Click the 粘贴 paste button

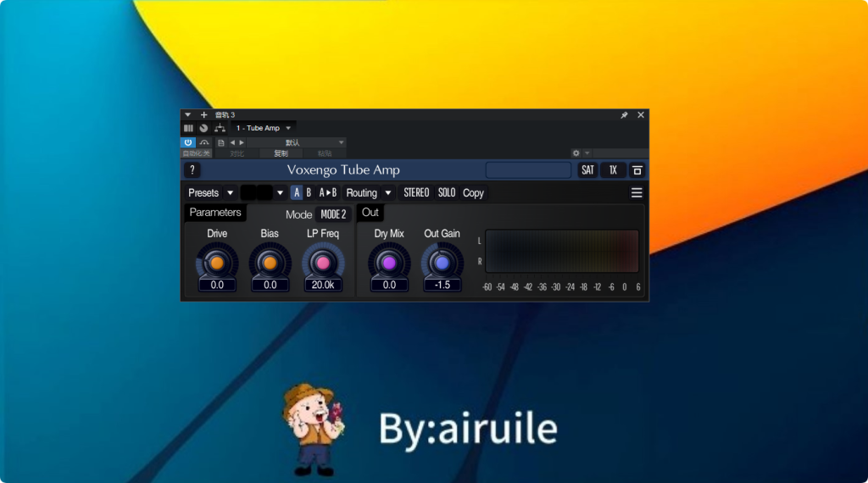coord(325,153)
